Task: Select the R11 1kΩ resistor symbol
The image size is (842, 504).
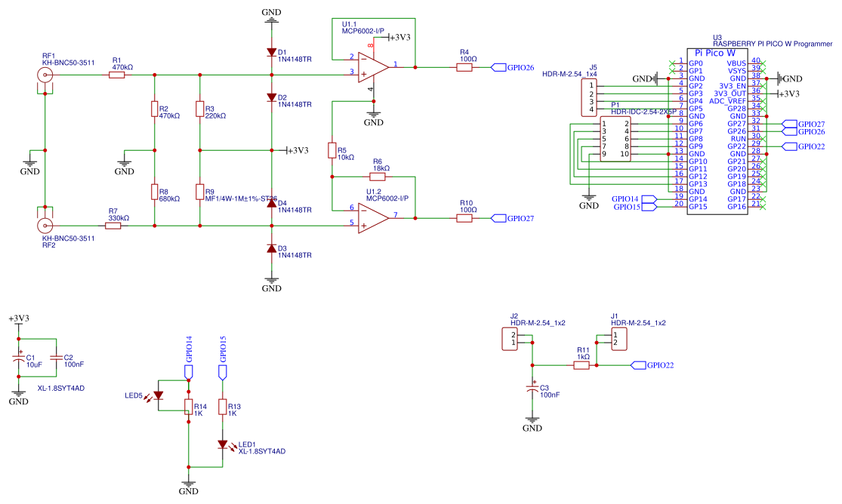Action: 581,365
